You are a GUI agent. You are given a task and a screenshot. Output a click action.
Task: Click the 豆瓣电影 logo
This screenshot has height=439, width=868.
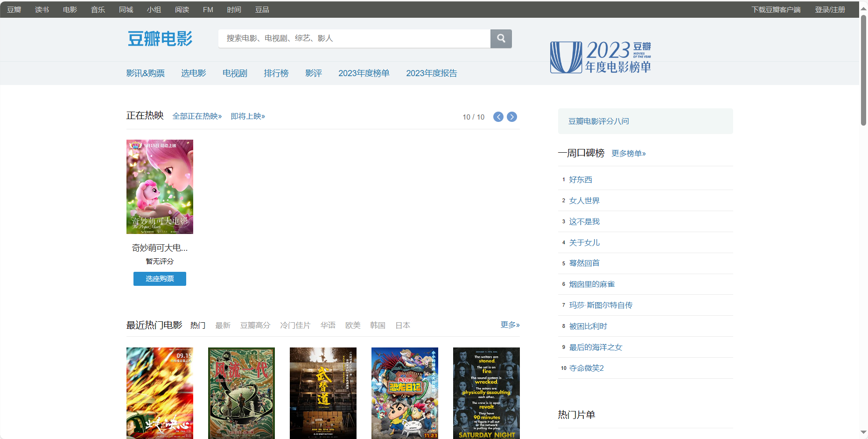tap(160, 39)
